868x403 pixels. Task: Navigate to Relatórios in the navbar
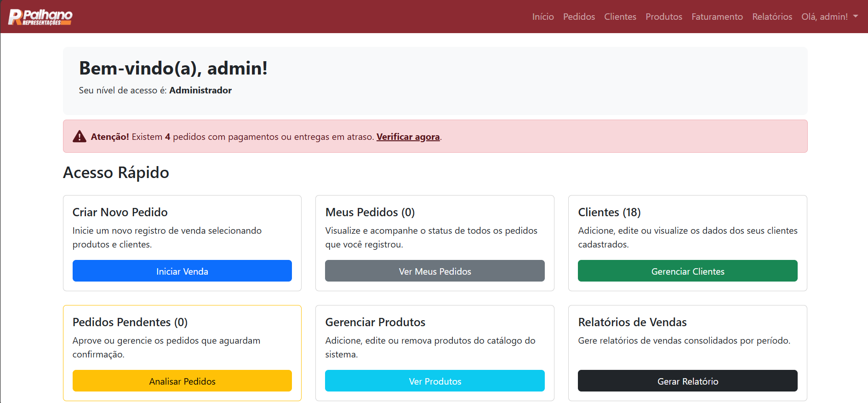(772, 17)
